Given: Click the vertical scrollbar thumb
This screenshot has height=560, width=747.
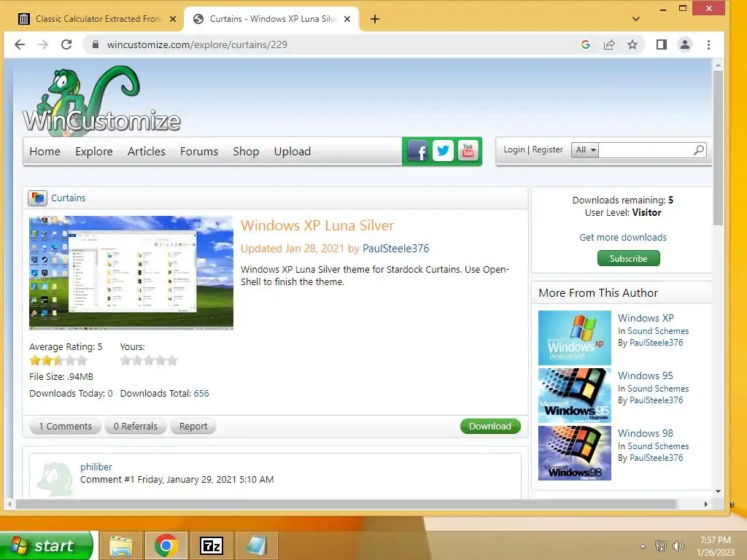Looking at the screenshot, I should [718, 147].
